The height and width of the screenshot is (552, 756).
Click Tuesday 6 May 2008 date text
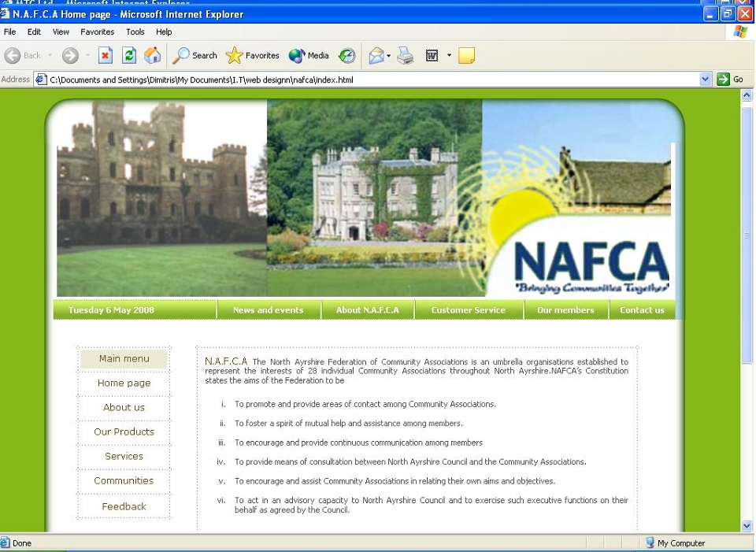click(111, 310)
